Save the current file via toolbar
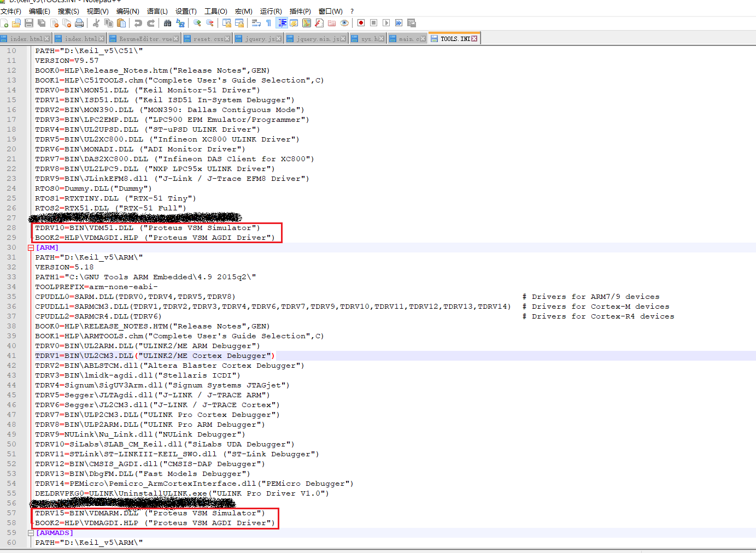Image resolution: width=756 pixels, height=553 pixels. (x=29, y=23)
